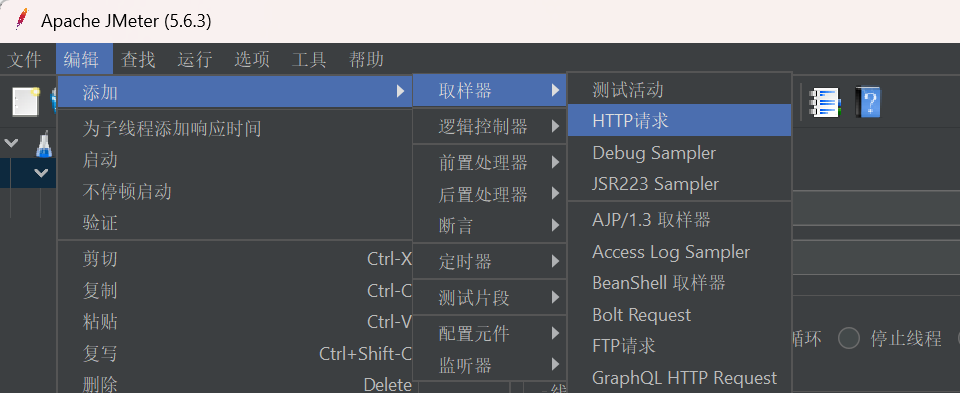Choose 不停顿启动 menu entry
Image resolution: width=960 pixels, height=393 pixels.
pyautogui.click(x=235, y=192)
